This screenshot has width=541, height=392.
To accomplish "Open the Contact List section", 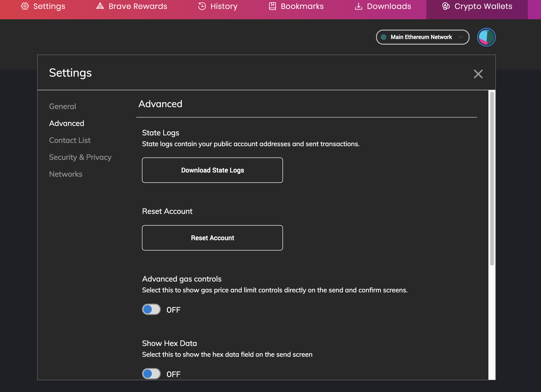I will click(x=70, y=140).
